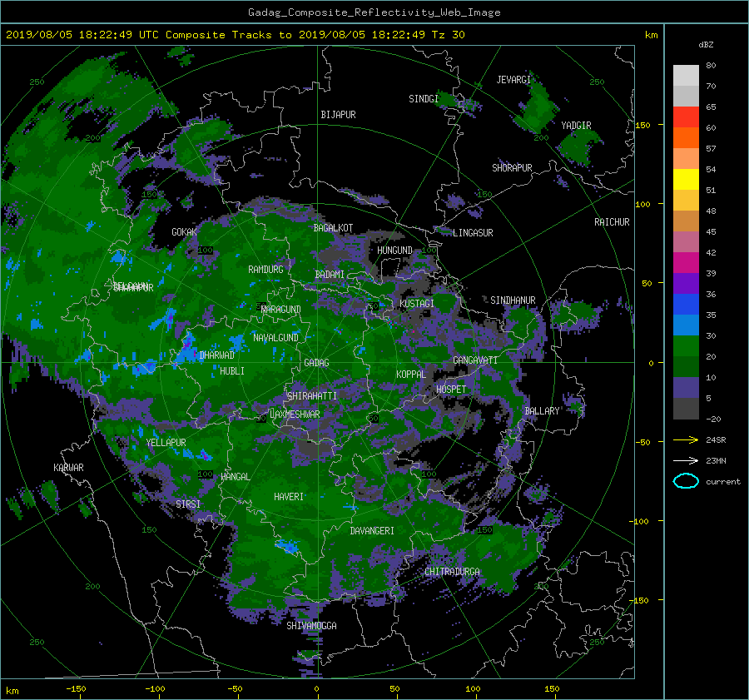Click the -150 tick on bottom axis
The width and height of the screenshot is (749, 700).
[x=76, y=689]
